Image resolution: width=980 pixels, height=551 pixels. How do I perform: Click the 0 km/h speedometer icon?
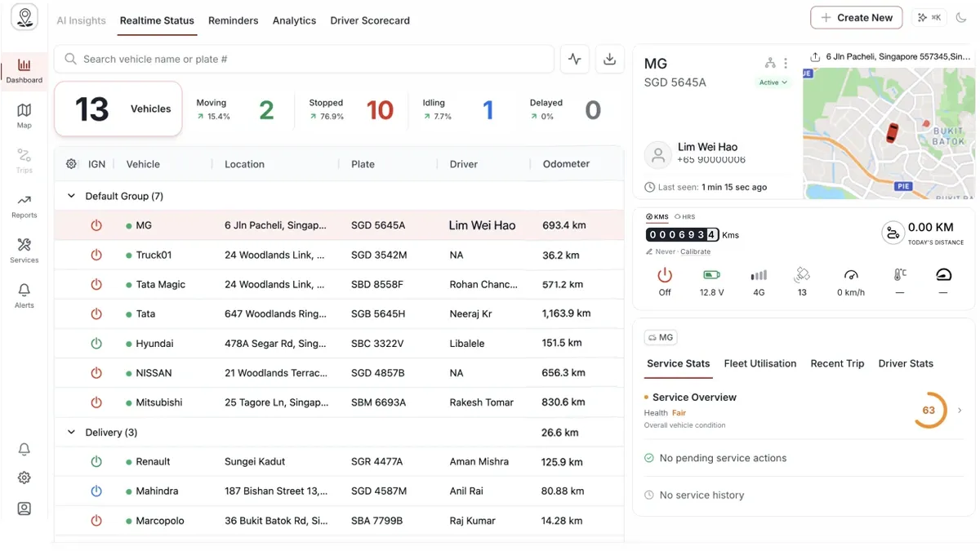851,275
